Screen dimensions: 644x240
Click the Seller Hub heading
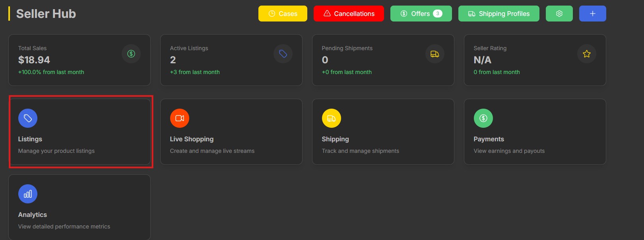coord(46,14)
